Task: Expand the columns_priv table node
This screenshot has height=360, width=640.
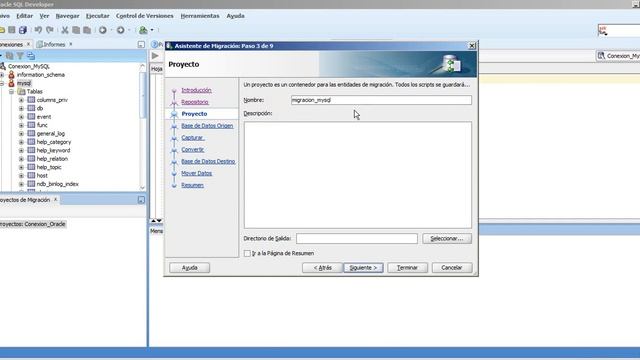Action: pyautogui.click(x=21, y=100)
